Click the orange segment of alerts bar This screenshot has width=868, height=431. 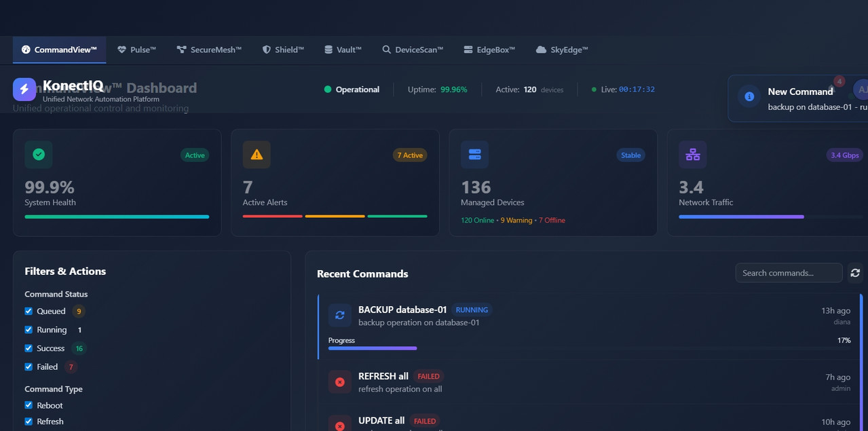pos(335,217)
